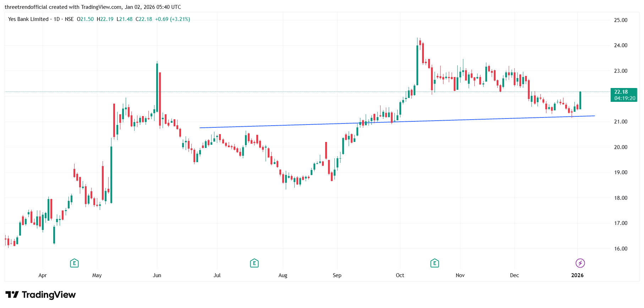Click the price axis label 16.00

(621, 249)
